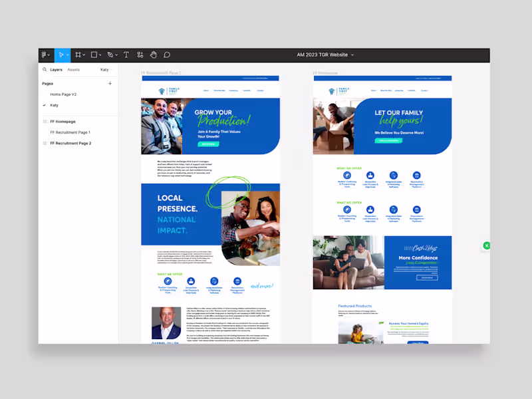
Task: Select the Grow Your Production hero heading
Action: (223, 118)
